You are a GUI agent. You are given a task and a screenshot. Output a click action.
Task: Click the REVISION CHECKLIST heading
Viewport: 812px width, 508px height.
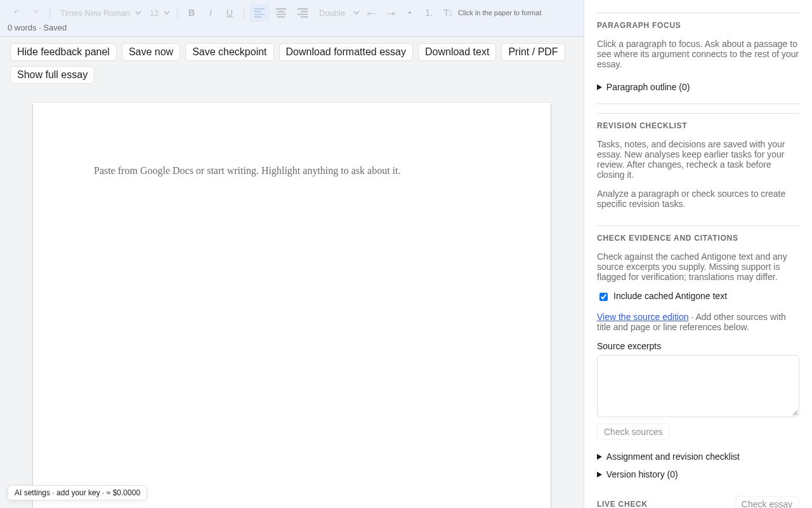click(642, 126)
